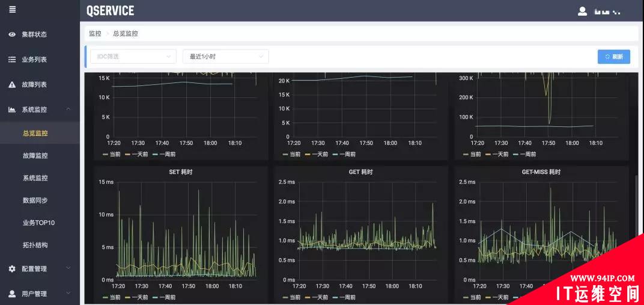This screenshot has width=644, height=305.
Task: Select 总览监控 submenu item
Action: pyautogui.click(x=35, y=133)
